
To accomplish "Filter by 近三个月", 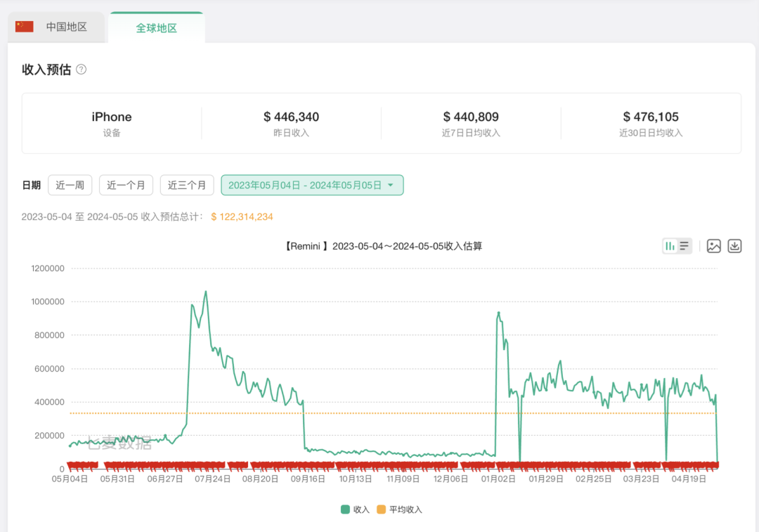I will pyautogui.click(x=187, y=186).
